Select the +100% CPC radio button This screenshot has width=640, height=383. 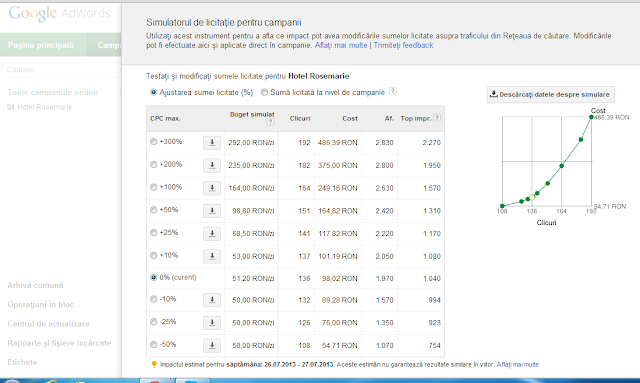[153, 187]
